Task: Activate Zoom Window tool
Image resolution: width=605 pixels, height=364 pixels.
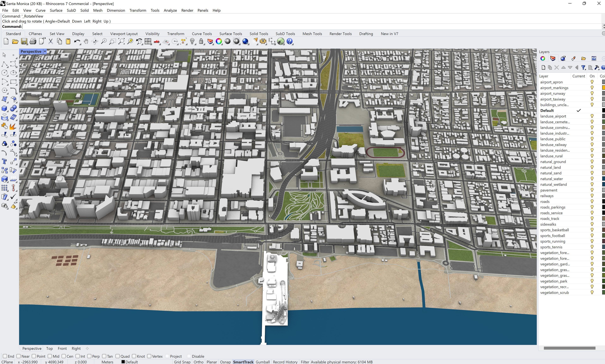Action: coord(112,41)
